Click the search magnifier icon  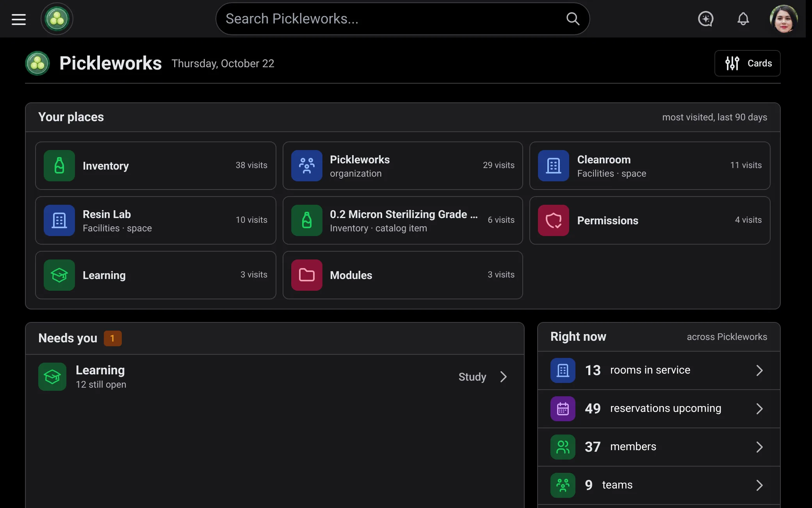573,19
